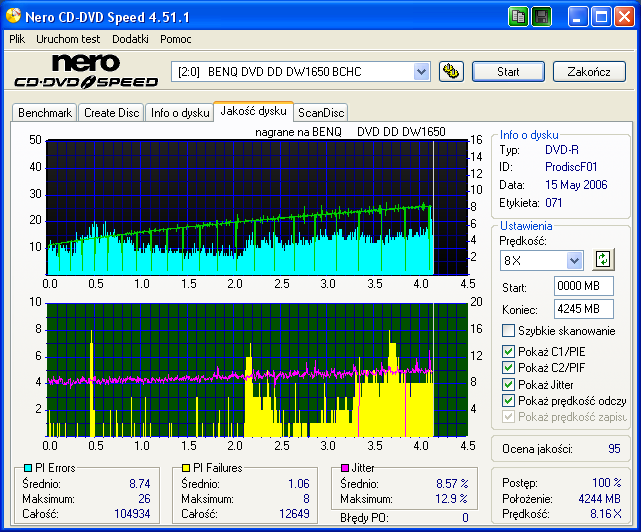Click the graph header nagrane na BENQ

[x=298, y=132]
